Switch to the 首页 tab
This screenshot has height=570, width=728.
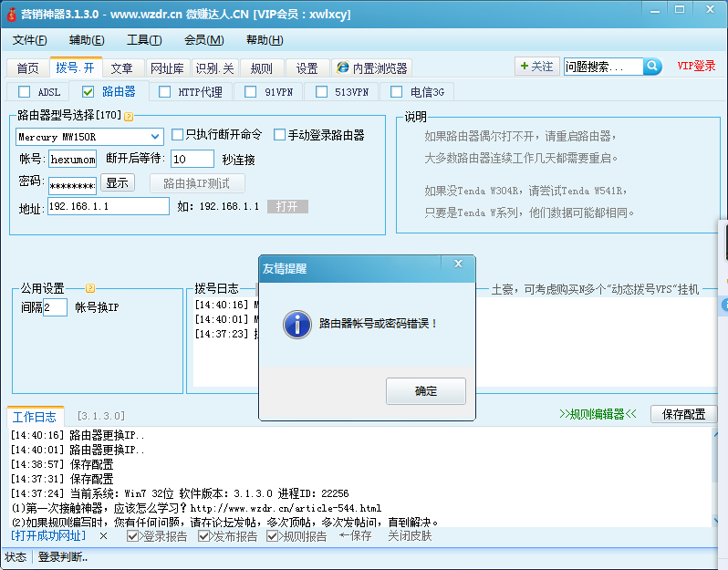coord(28,68)
